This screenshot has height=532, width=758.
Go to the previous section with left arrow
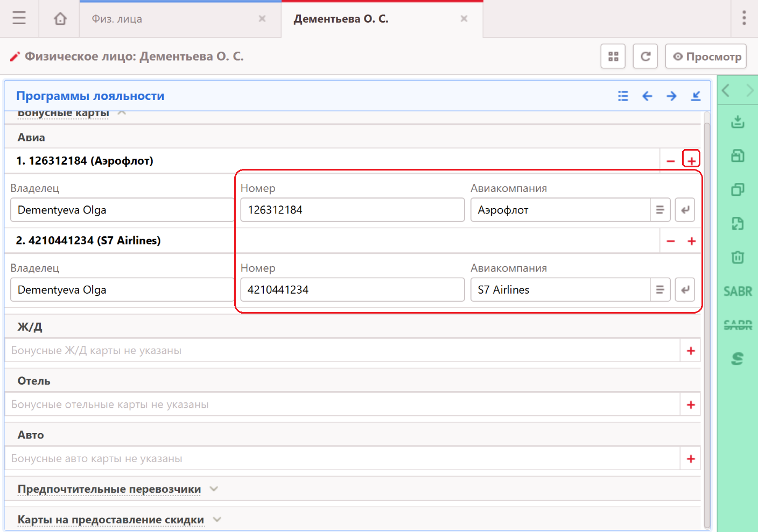click(x=647, y=96)
